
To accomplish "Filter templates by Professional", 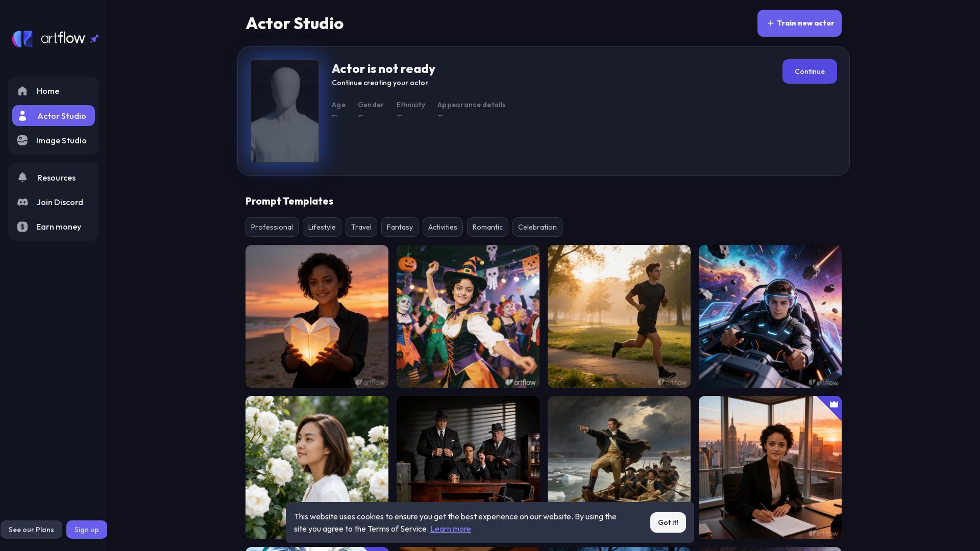I will (272, 227).
